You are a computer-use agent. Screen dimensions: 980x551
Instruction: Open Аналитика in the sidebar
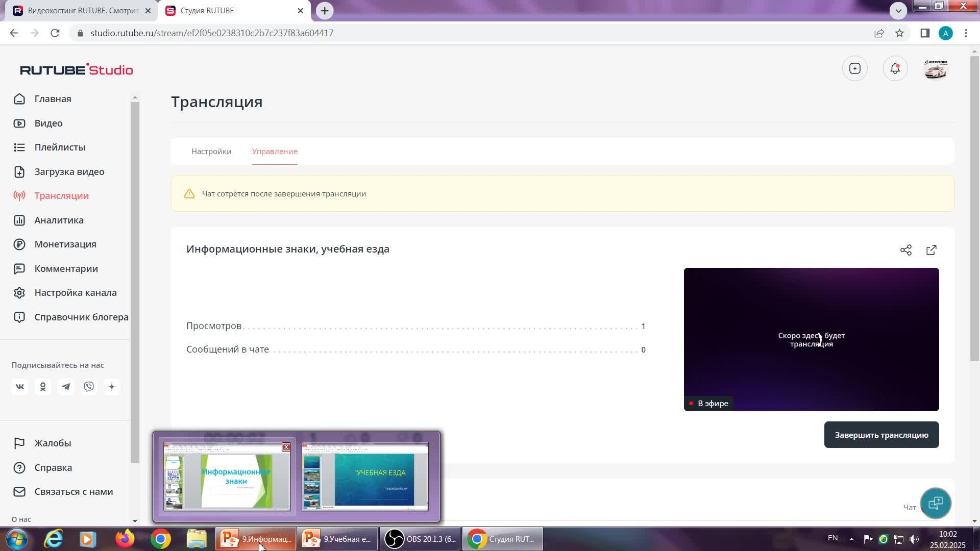(59, 220)
